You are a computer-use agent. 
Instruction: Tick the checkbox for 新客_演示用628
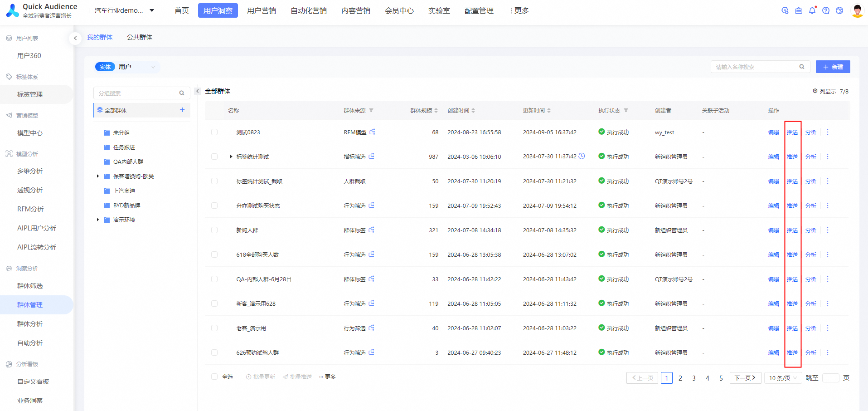[x=214, y=303]
